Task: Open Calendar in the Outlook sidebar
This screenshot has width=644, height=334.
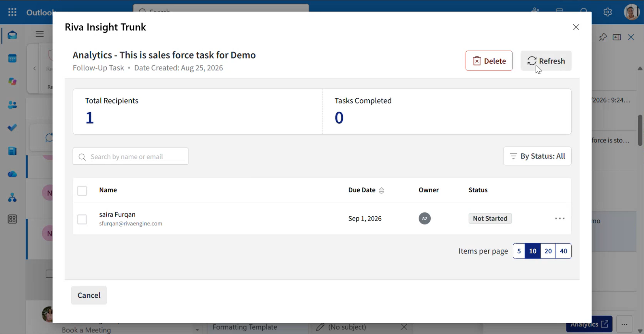Action: pyautogui.click(x=12, y=58)
